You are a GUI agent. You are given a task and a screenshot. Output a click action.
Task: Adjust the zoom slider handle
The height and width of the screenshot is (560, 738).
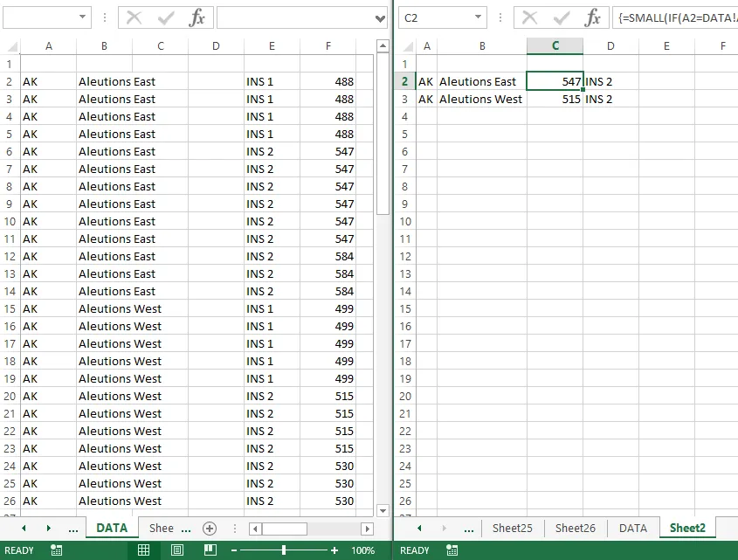pos(284,550)
